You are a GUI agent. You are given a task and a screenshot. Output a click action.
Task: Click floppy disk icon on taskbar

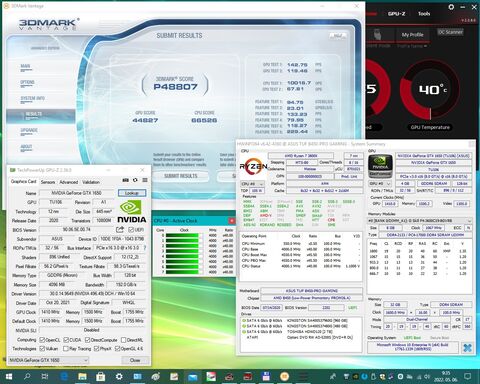click(x=266, y=377)
